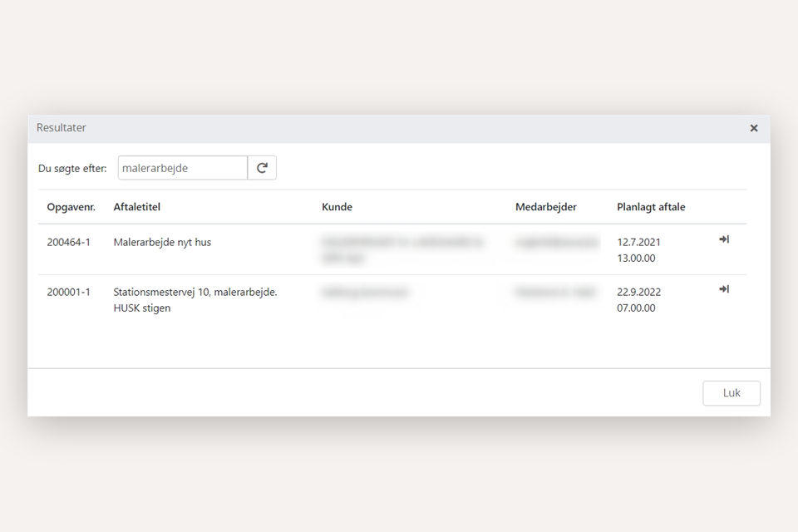798x532 pixels.
Task: Close the Resultater dialog with the X
Action: pyautogui.click(x=753, y=128)
